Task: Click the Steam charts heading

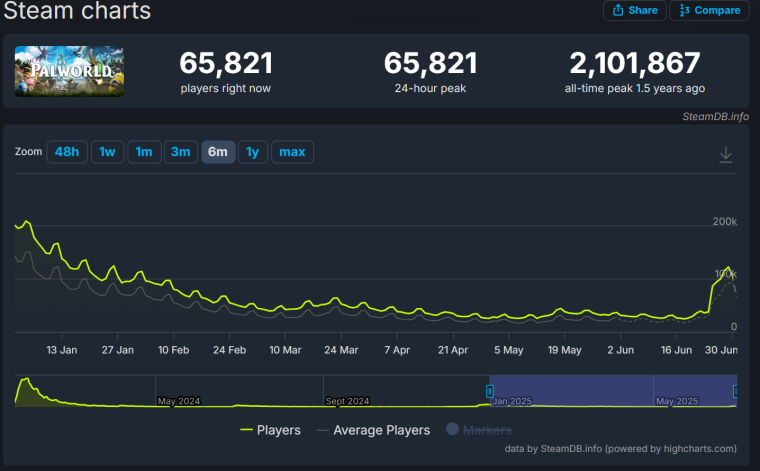Action: click(x=77, y=10)
